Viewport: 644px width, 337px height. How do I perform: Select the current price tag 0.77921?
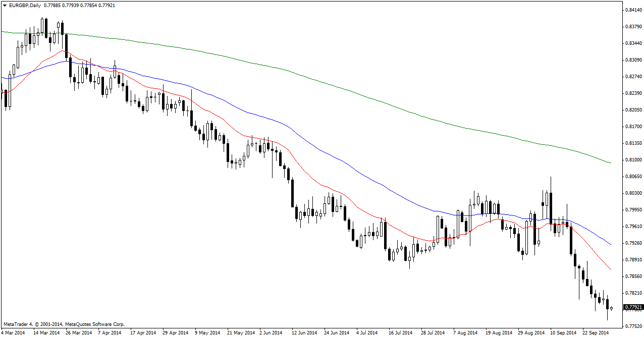[633, 307]
